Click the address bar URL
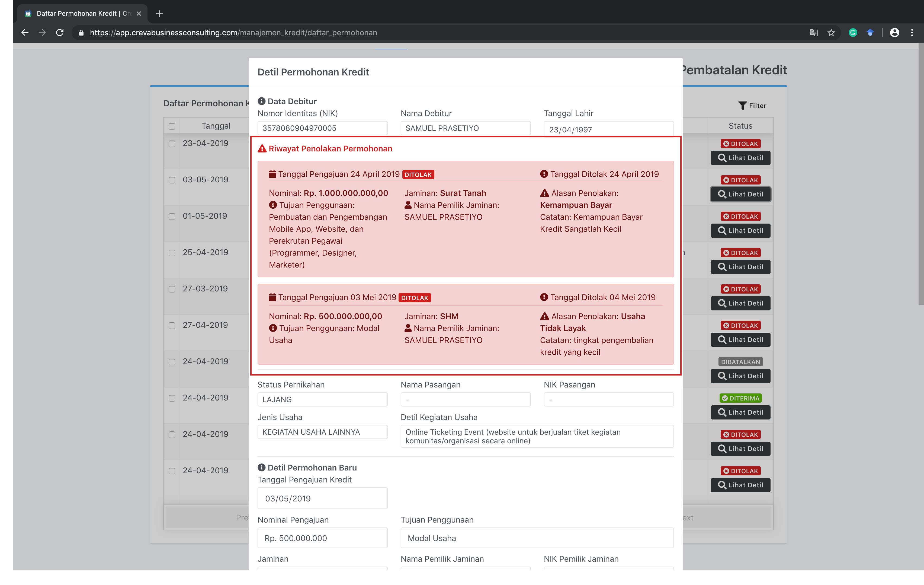Viewport: 924px width, 585px height. (x=233, y=33)
